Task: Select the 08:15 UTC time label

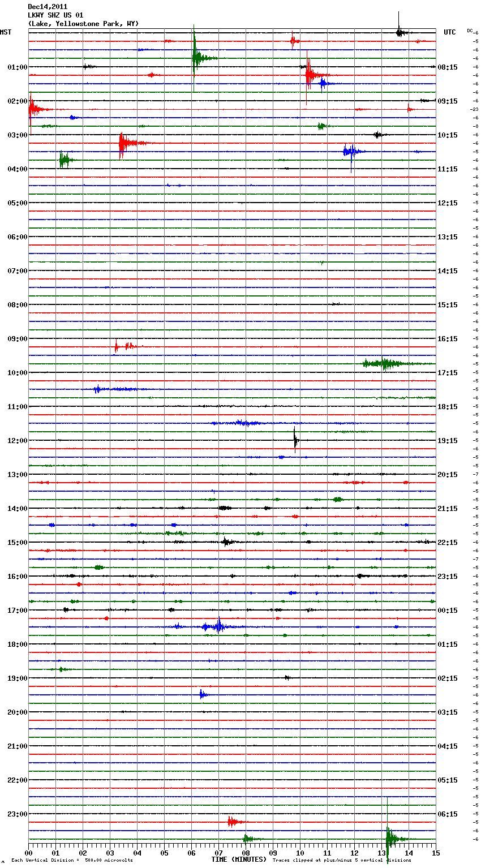Action: tap(448, 67)
